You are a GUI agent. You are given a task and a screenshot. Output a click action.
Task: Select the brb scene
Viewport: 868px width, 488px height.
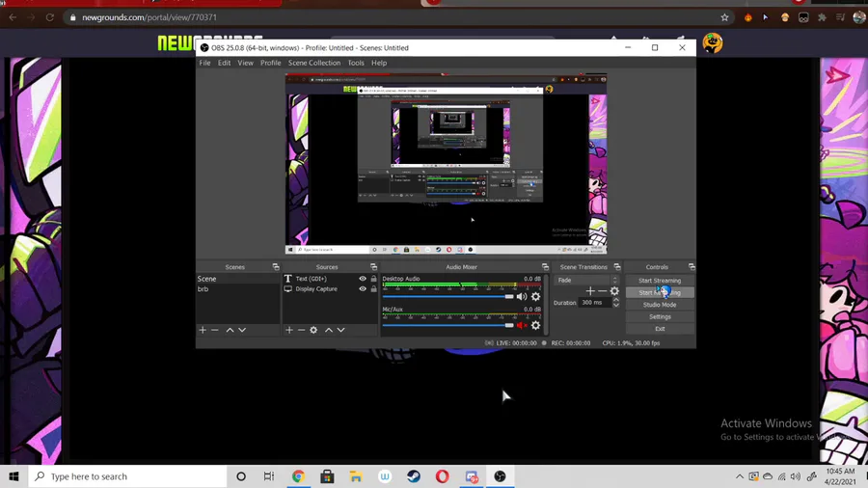pos(238,289)
